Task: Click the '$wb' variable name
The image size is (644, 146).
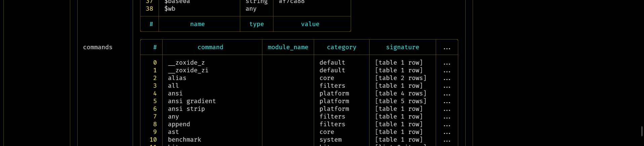Action: coord(170,9)
